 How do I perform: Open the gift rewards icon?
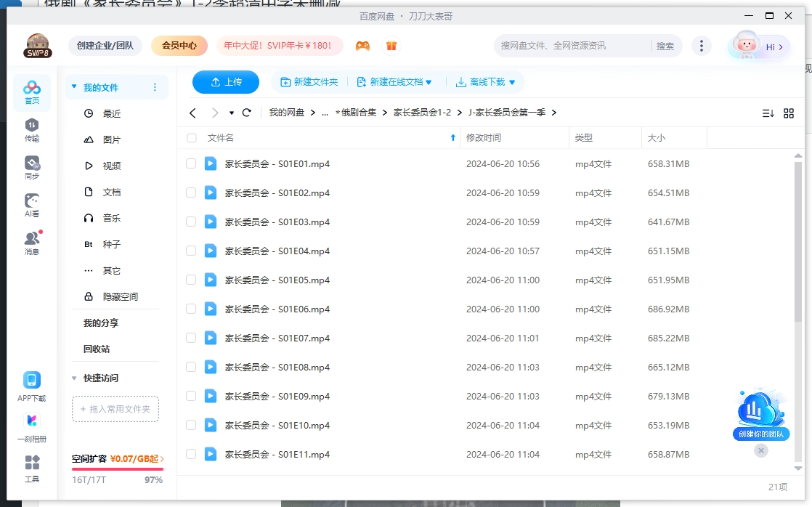pyautogui.click(x=392, y=45)
